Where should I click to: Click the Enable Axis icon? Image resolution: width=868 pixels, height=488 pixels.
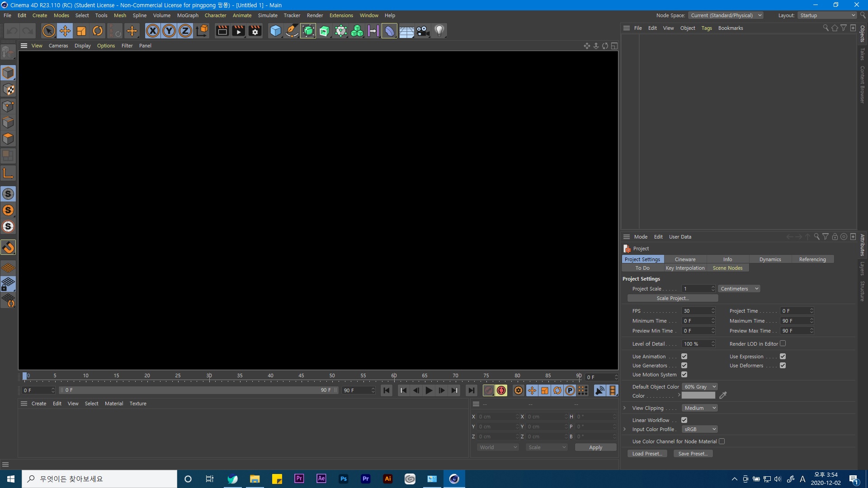[8, 173]
